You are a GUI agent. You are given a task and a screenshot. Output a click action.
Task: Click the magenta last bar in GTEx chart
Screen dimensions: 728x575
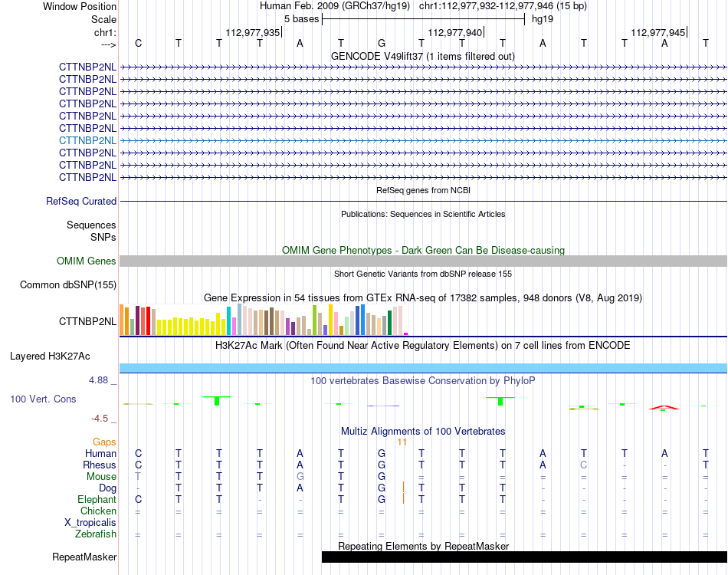[x=406, y=333]
